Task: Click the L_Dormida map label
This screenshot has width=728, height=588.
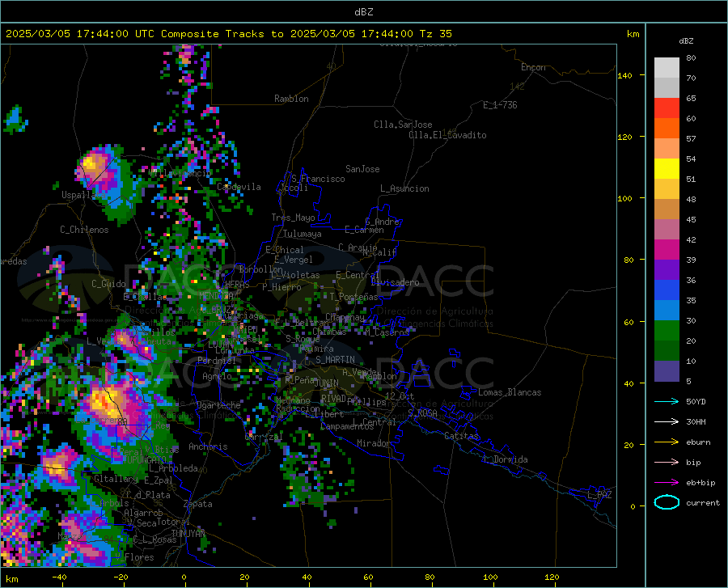Action: point(505,459)
